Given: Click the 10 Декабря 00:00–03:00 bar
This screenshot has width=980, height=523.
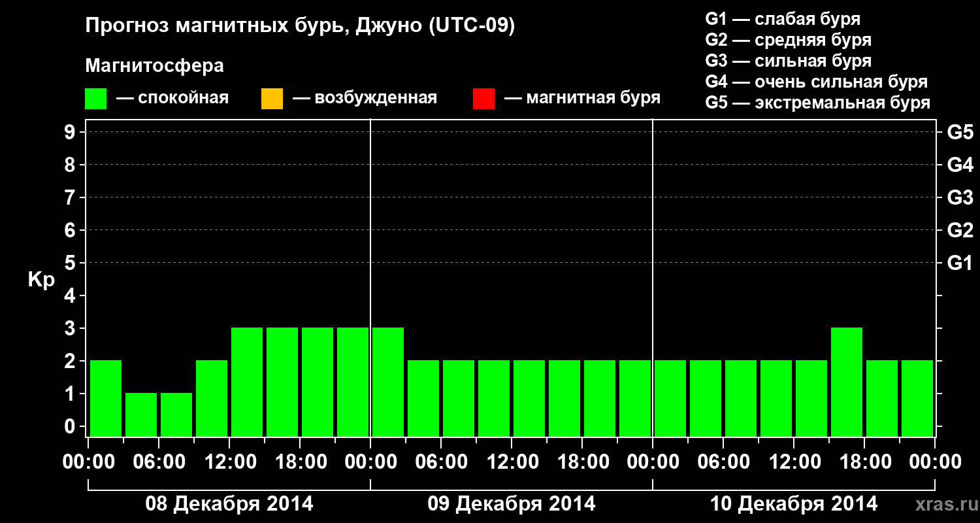Looking at the screenshot, I should (x=670, y=398).
